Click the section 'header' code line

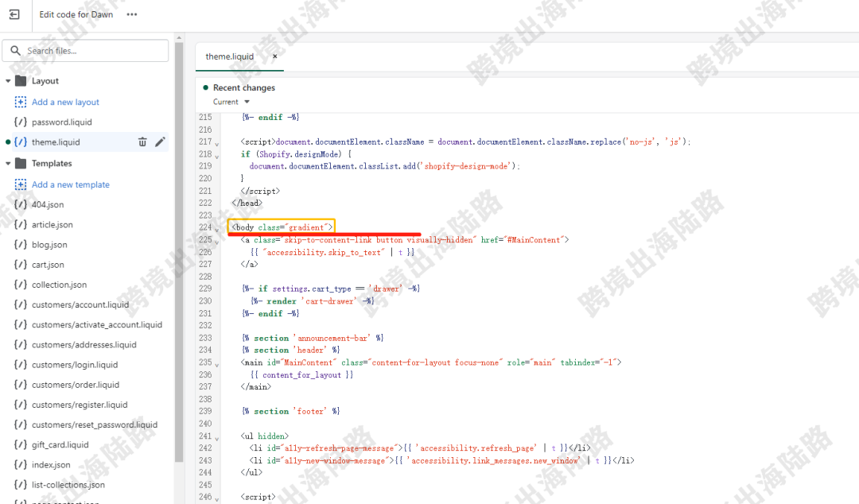pyautogui.click(x=290, y=350)
